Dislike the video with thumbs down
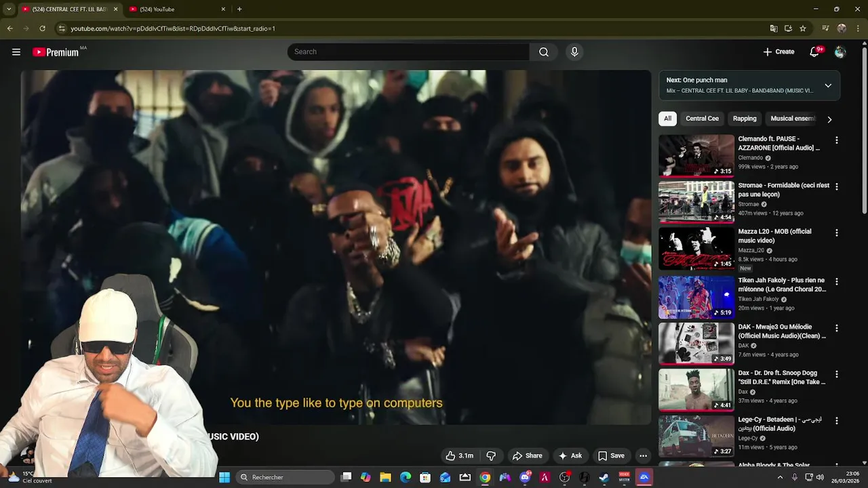 (492, 455)
